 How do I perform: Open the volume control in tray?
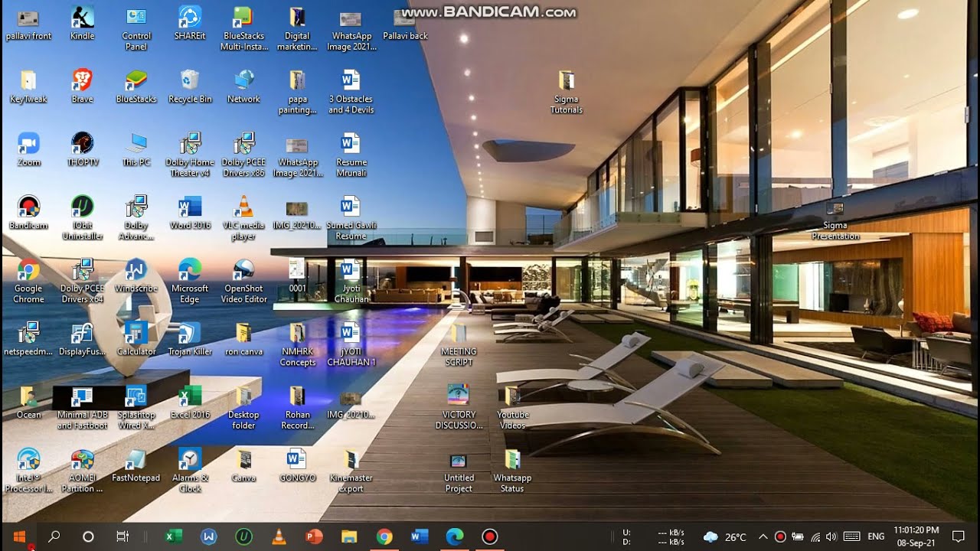click(831, 536)
